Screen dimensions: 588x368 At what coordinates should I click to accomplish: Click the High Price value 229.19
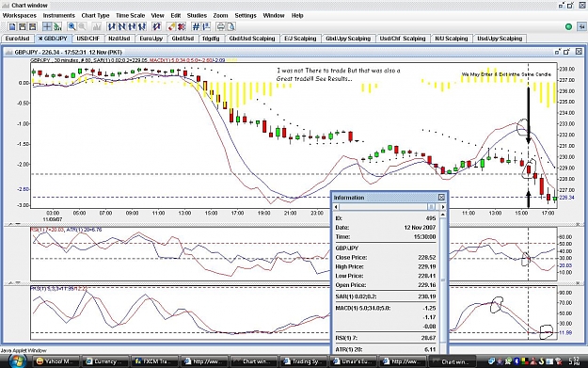[x=427, y=266]
